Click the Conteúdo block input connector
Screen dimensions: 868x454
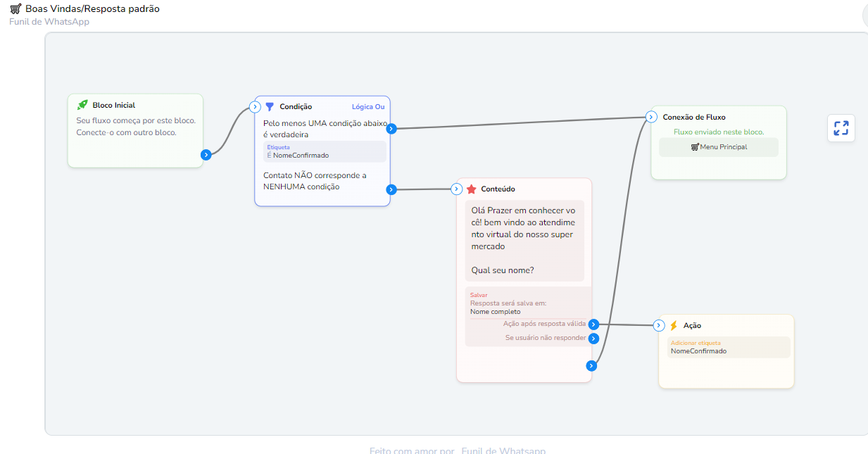pyautogui.click(x=456, y=189)
